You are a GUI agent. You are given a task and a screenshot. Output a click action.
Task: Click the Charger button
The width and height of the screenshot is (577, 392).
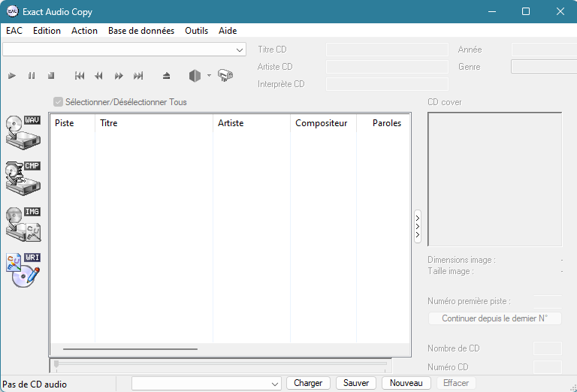click(308, 383)
